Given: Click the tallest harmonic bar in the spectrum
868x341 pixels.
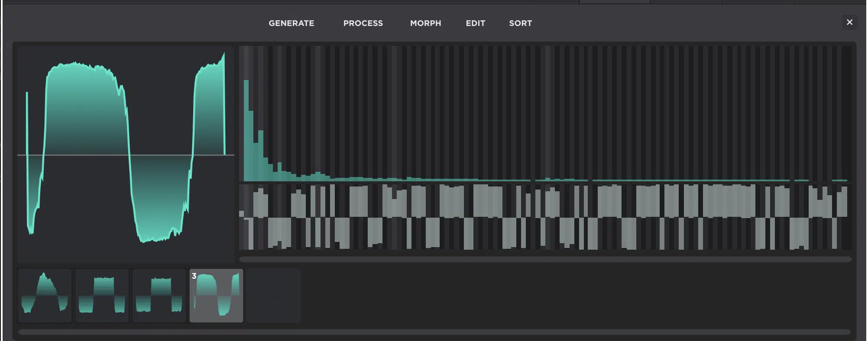Looking at the screenshot, I should [246, 130].
